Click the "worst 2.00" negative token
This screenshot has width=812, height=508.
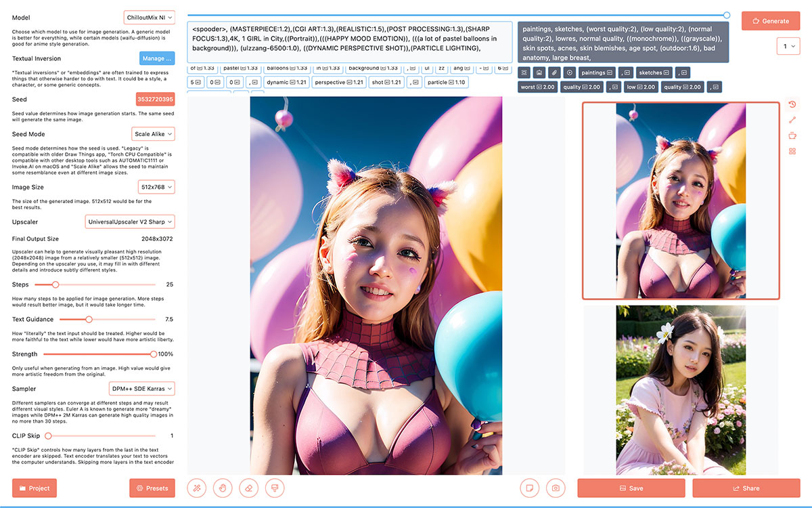(537, 87)
